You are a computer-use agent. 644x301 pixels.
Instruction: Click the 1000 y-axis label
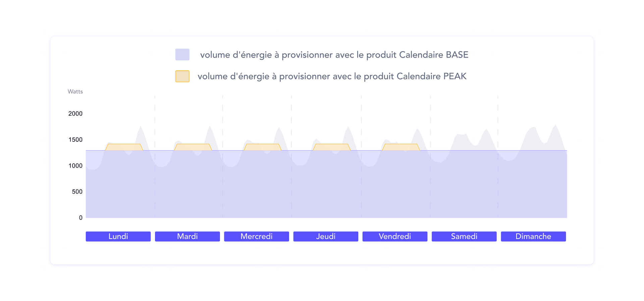[75, 166]
